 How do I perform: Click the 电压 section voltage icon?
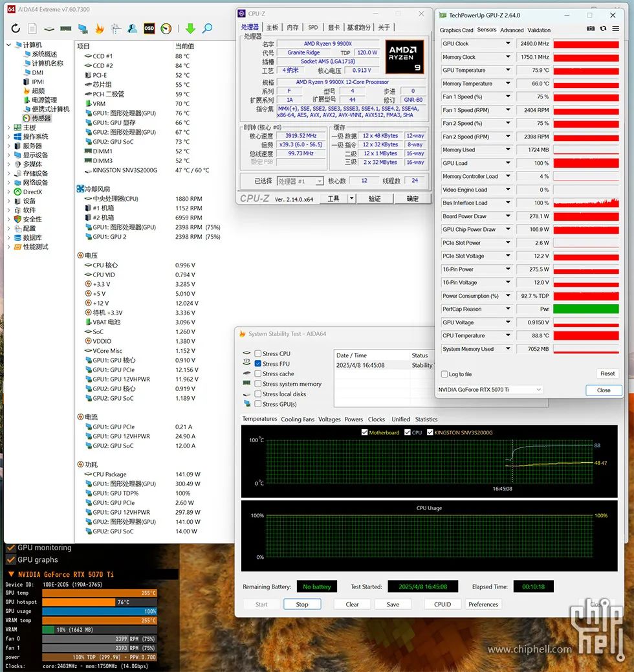[x=80, y=256]
